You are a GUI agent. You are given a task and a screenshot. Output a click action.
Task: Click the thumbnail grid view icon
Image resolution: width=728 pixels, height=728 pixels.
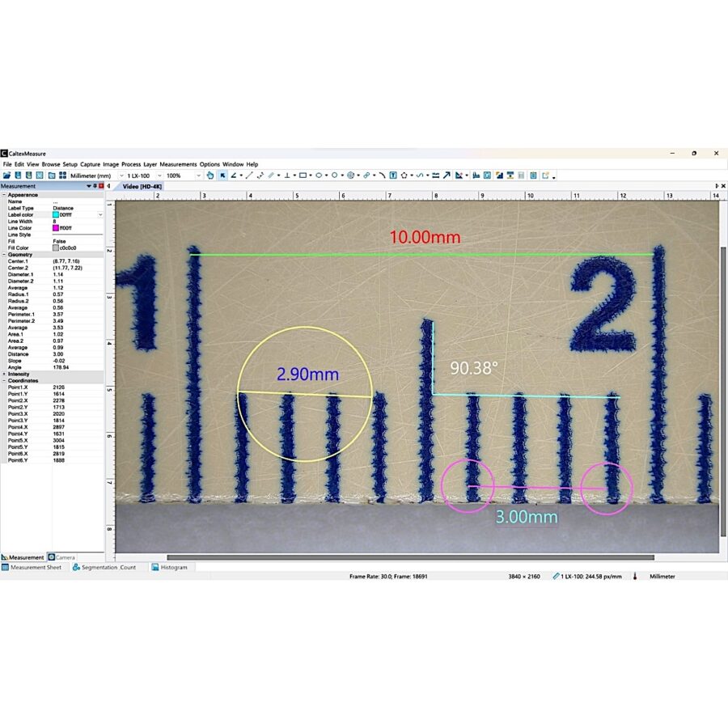click(x=62, y=176)
